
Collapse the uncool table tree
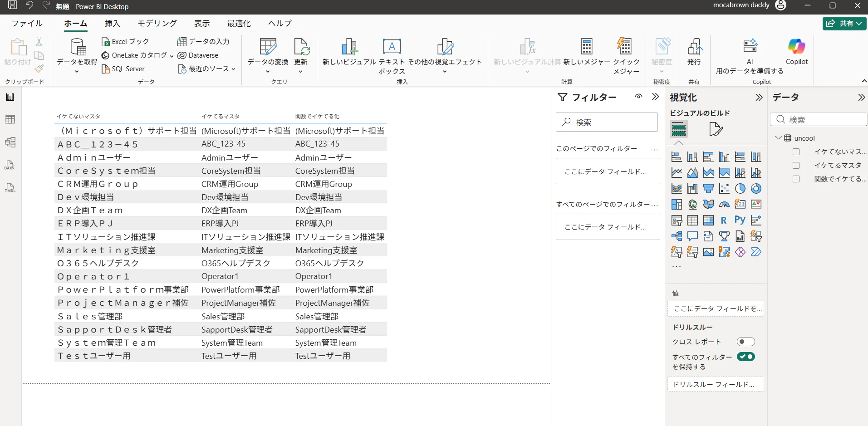click(779, 138)
